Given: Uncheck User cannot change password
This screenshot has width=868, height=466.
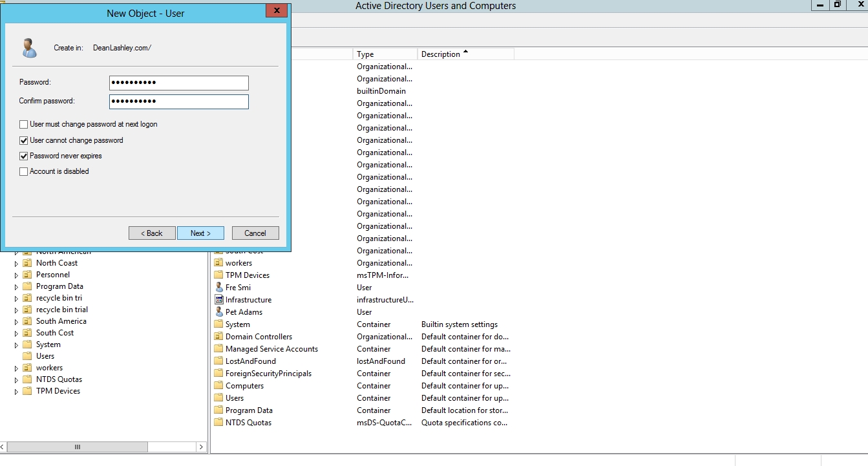Looking at the screenshot, I should click(x=24, y=140).
